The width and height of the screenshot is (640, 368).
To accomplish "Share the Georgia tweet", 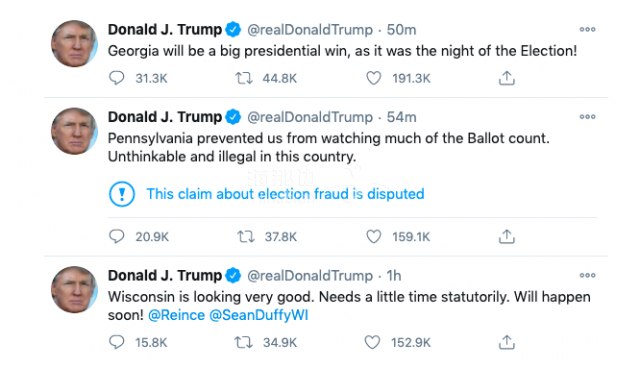I will click(507, 78).
